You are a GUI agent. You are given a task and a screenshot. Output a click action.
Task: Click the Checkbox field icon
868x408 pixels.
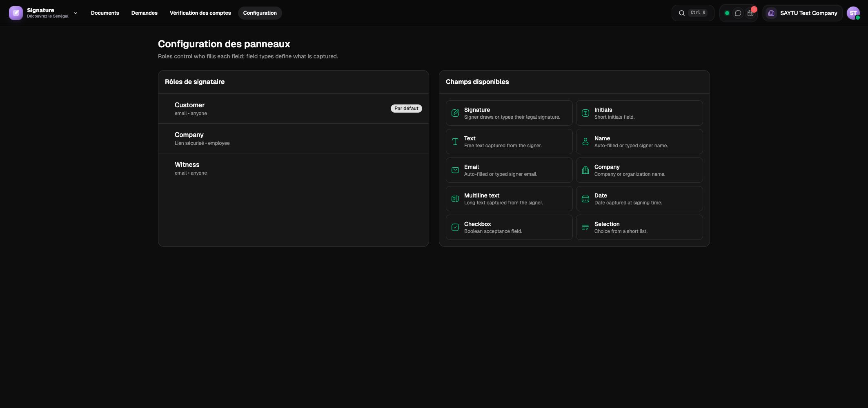[455, 227]
